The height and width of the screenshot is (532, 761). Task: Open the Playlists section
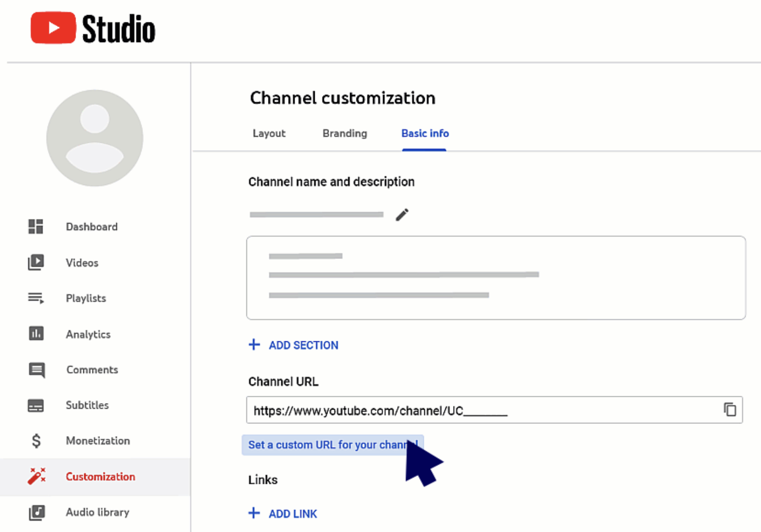coord(37,298)
